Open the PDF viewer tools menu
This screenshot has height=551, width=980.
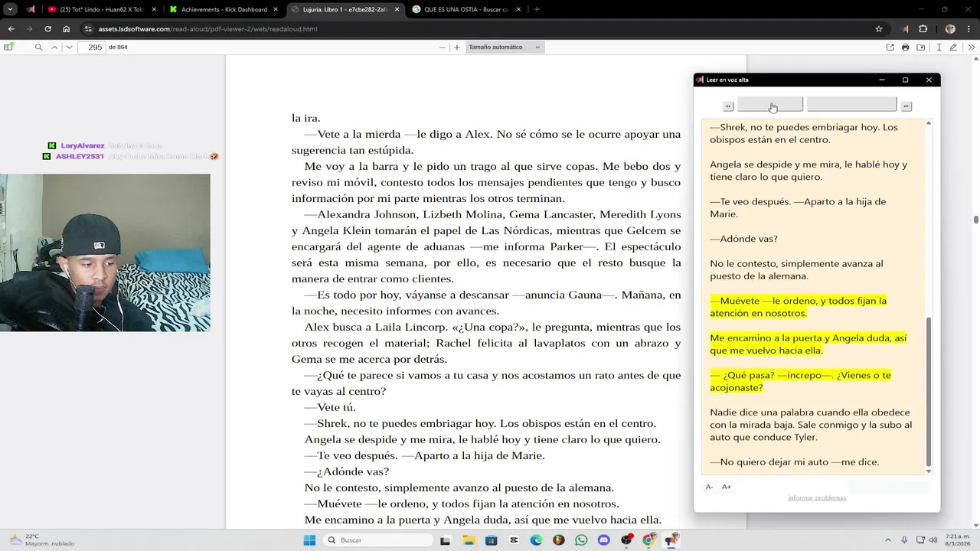(972, 47)
